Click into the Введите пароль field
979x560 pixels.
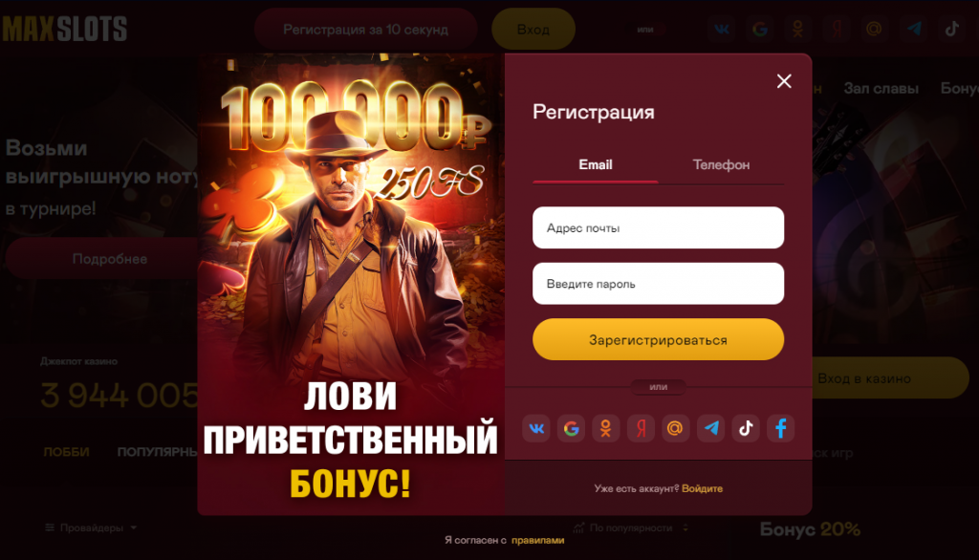click(658, 284)
